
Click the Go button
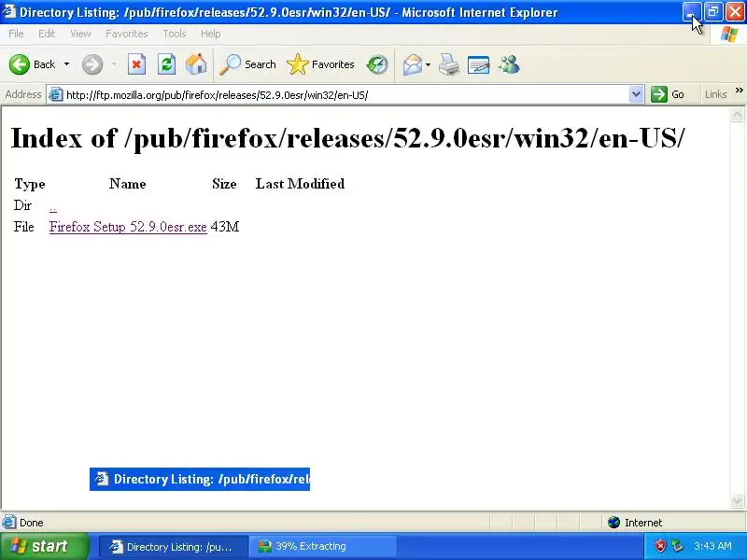click(668, 94)
